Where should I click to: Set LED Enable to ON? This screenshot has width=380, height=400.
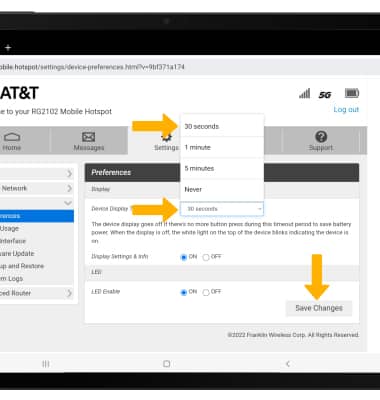[183, 292]
